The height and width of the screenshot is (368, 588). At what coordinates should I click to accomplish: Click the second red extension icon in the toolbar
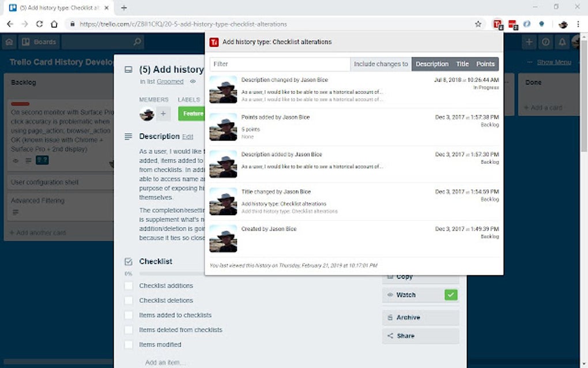pos(512,24)
